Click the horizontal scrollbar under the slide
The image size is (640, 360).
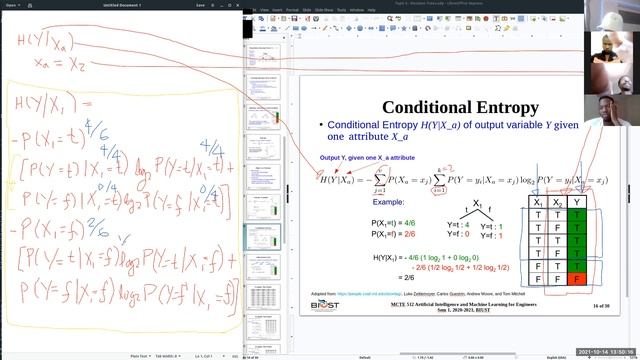(457, 353)
